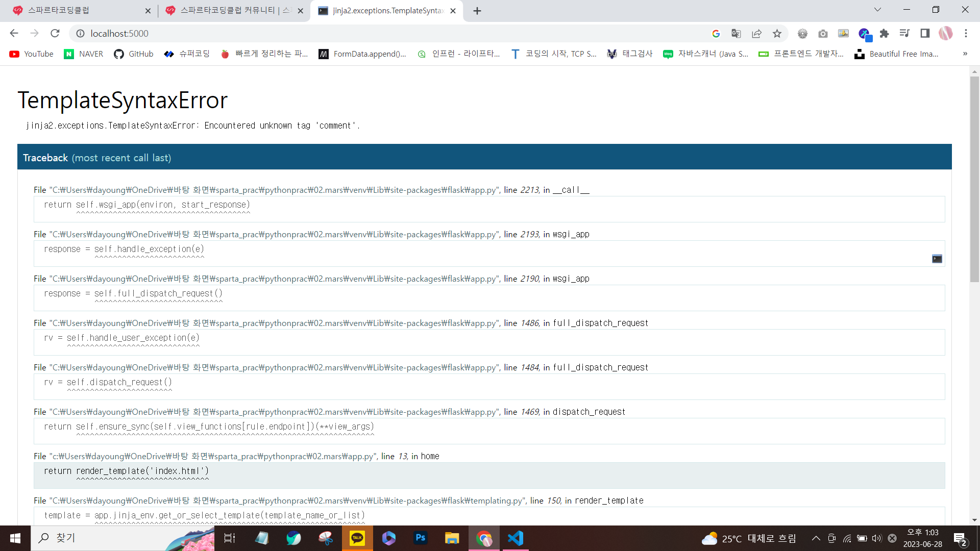Open notification center icon
The image size is (980, 551).
pyautogui.click(x=960, y=539)
